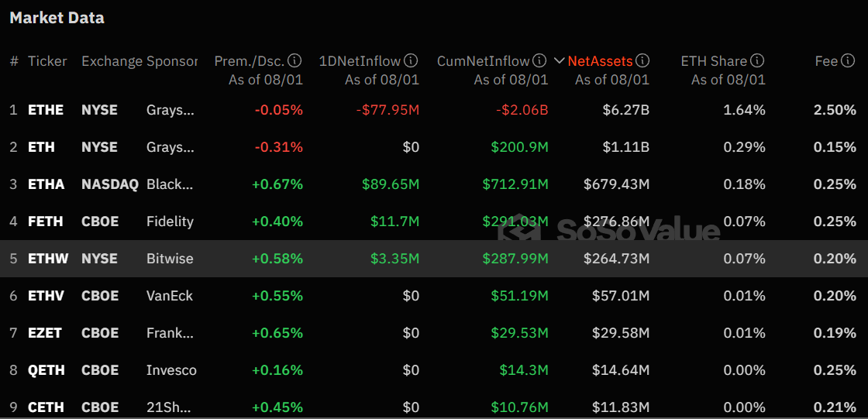Sort by the 1DNetInflow column header
Image resolution: width=868 pixels, height=419 pixels.
360,61
